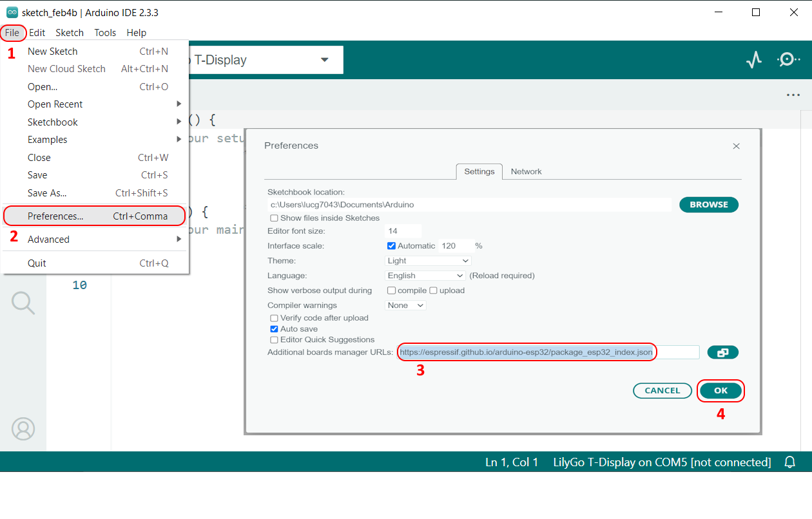Enable Verify code after upload

tap(274, 318)
